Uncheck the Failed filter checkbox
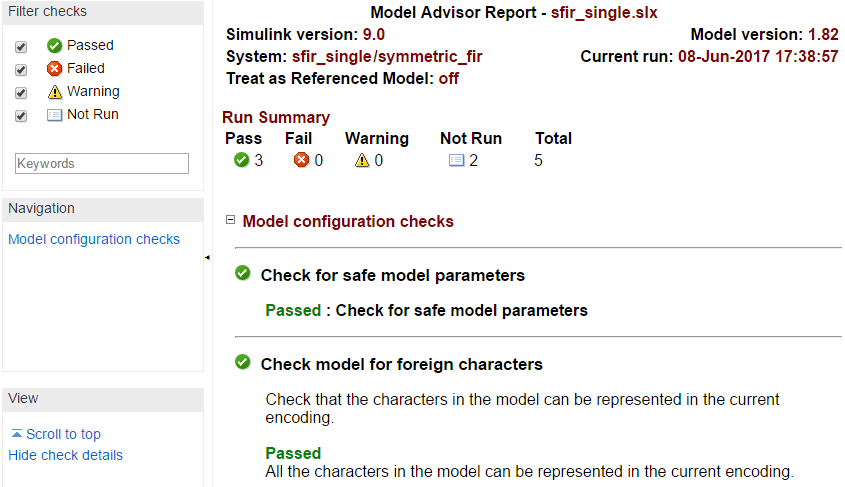Image resolution: width=845 pixels, height=487 pixels. (x=21, y=70)
